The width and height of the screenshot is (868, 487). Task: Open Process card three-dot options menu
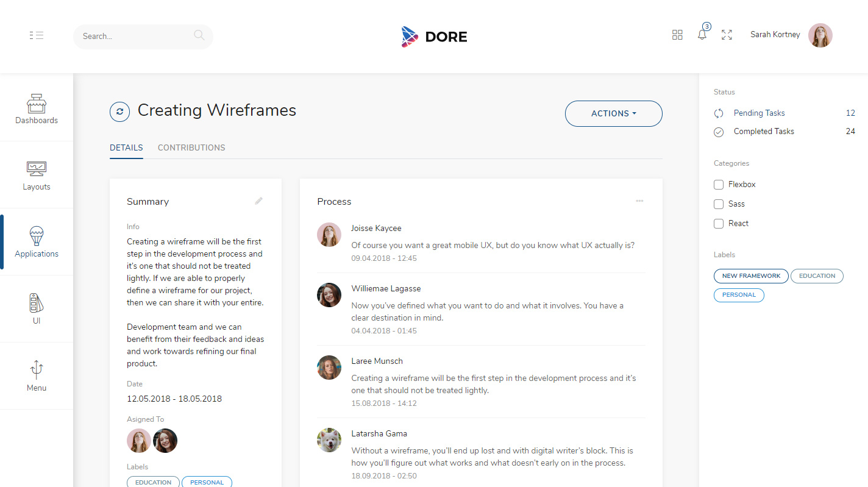(x=639, y=201)
